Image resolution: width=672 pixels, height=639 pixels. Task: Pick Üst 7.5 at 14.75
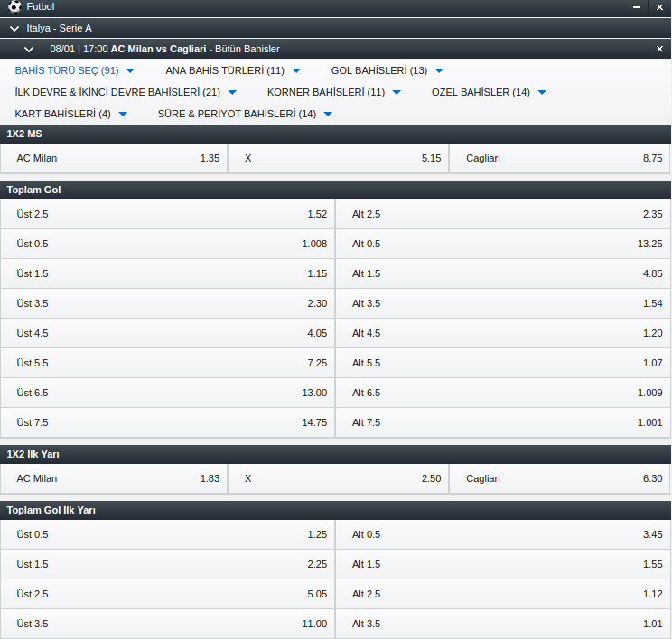pos(168,422)
